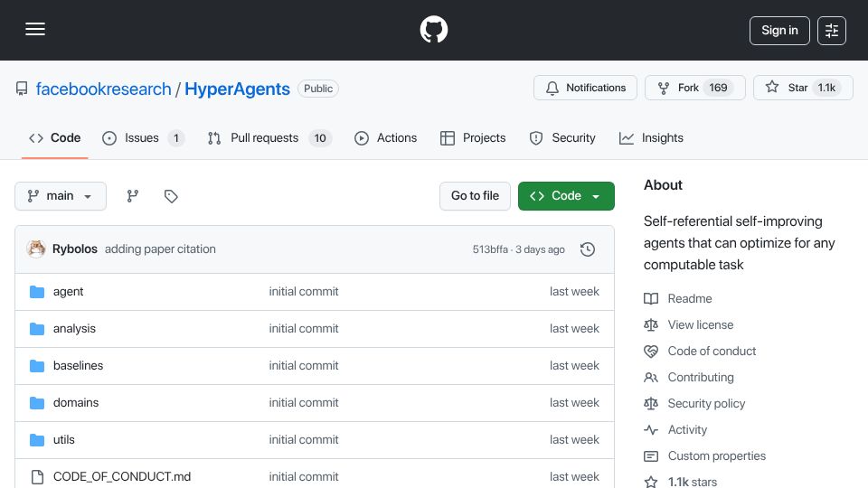Screen dimensions: 868x488
Task: Open the facebookresearch owner link
Action: tap(103, 89)
